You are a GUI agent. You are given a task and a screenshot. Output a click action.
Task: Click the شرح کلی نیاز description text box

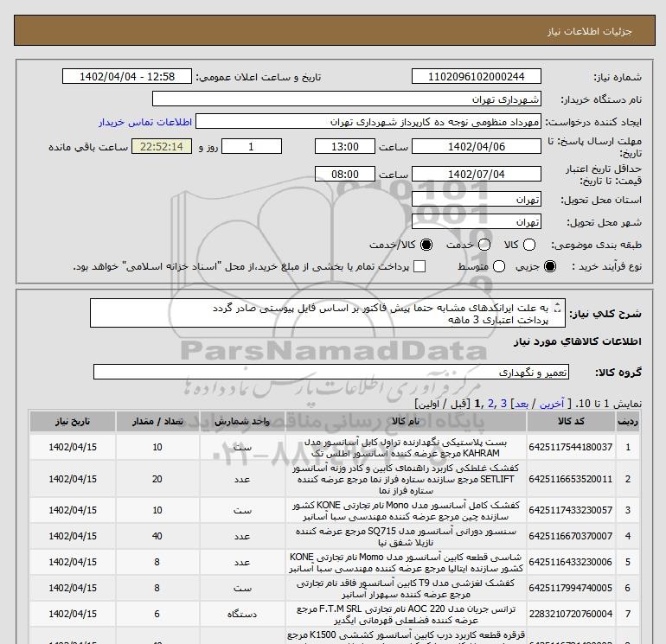[x=328, y=313]
